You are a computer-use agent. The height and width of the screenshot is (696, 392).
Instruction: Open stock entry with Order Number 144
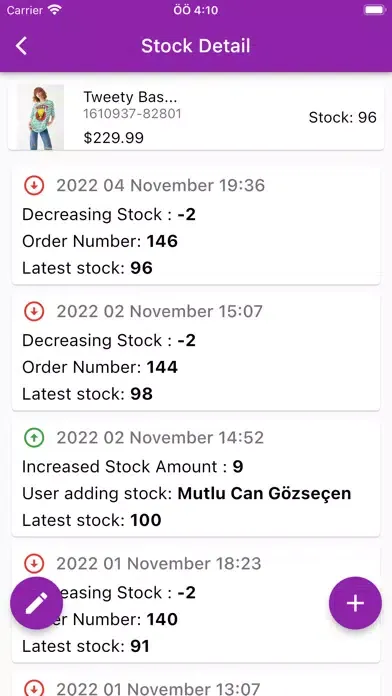point(196,352)
